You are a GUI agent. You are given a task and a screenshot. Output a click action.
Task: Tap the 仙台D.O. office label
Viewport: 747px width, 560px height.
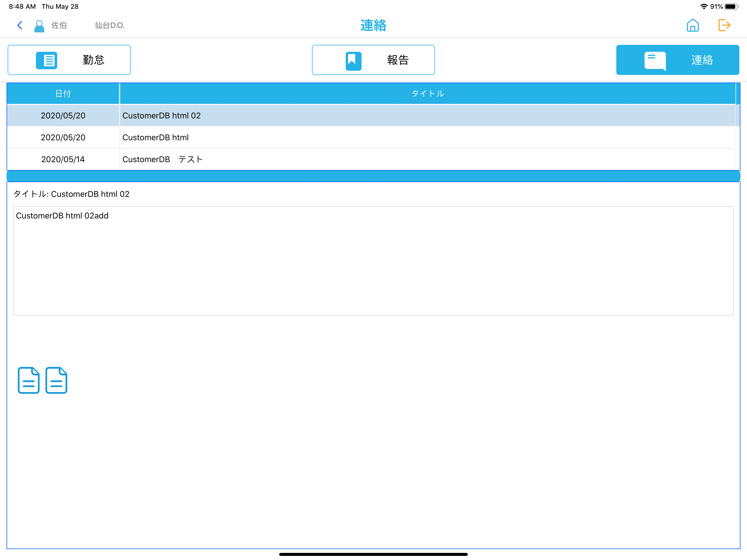(110, 25)
